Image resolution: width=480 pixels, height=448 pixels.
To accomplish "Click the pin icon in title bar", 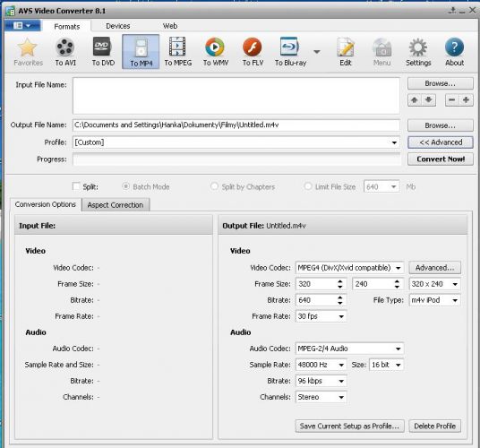I will [x=452, y=11].
